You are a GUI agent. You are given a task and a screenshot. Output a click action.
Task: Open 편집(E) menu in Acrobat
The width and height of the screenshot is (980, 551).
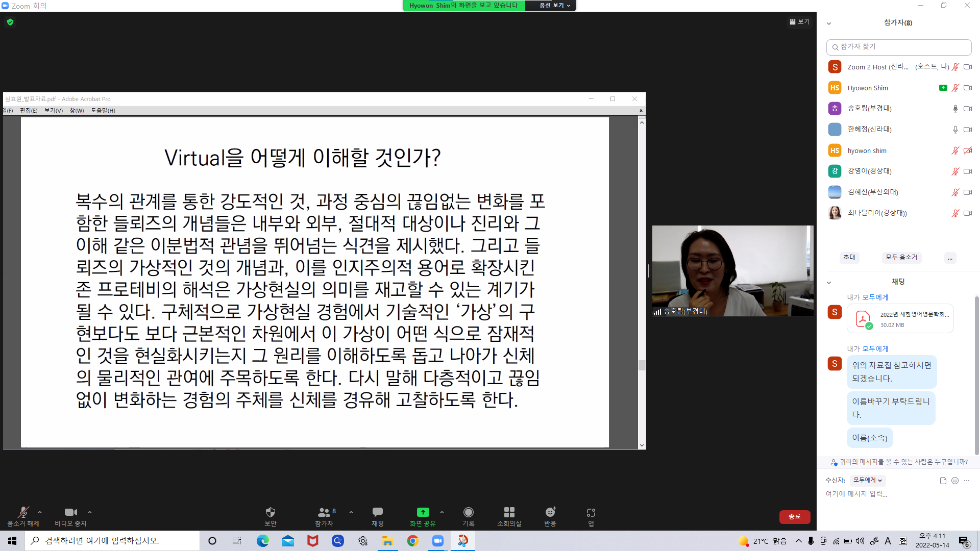pos(29,111)
